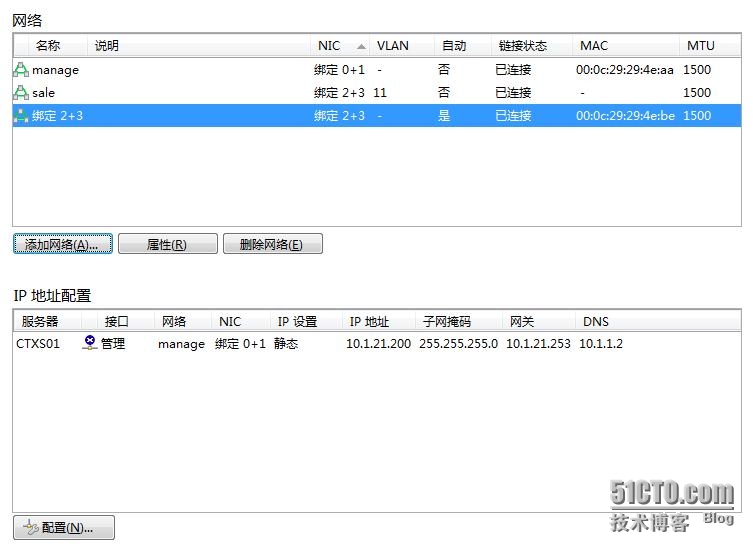Click the 绑定 2+3 network row icon
The height and width of the screenshot is (551, 753).
(x=21, y=116)
